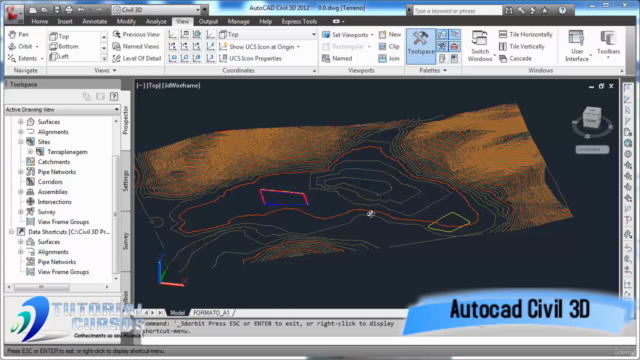Screen dimensions: 640x360
Task: Collapse the Sites tree node
Action: coord(20,142)
